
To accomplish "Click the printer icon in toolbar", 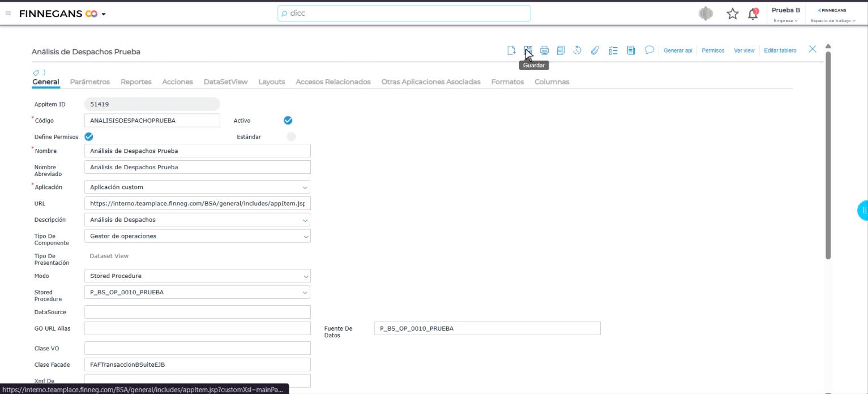I will (544, 50).
